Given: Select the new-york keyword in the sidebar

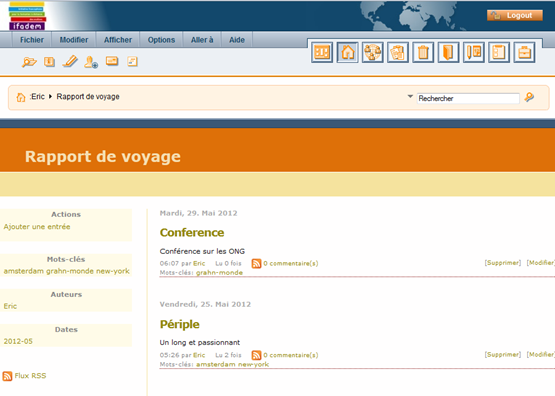Looking at the screenshot, I should 113,271.
